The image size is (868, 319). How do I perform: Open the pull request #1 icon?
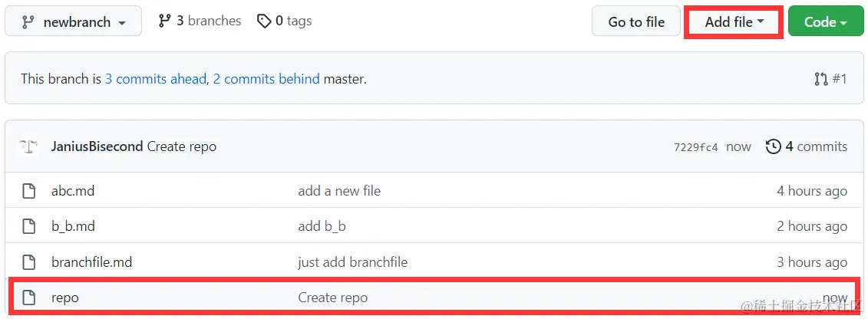pos(821,79)
